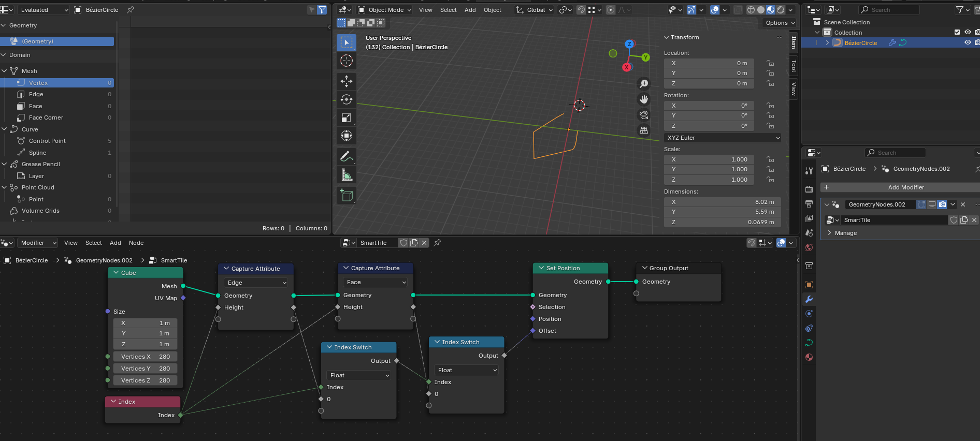
Task: Expand the Manage panel in modifier
Action: click(x=845, y=233)
